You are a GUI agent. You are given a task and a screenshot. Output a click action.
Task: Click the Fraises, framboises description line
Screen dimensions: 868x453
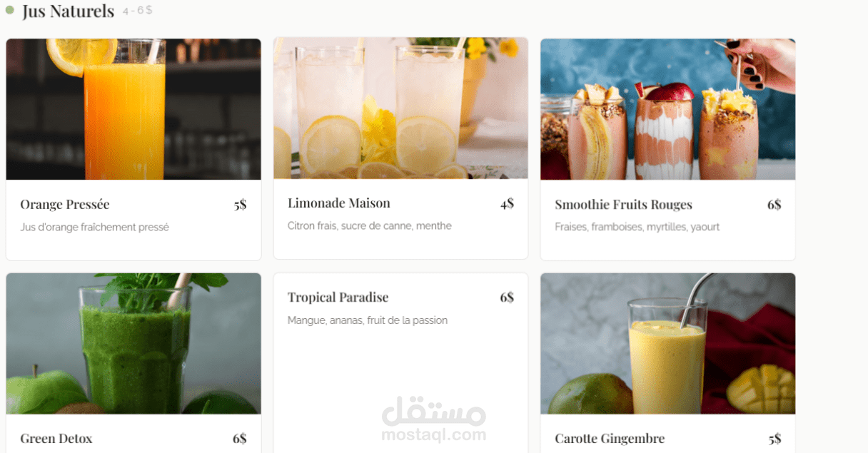pos(637,227)
